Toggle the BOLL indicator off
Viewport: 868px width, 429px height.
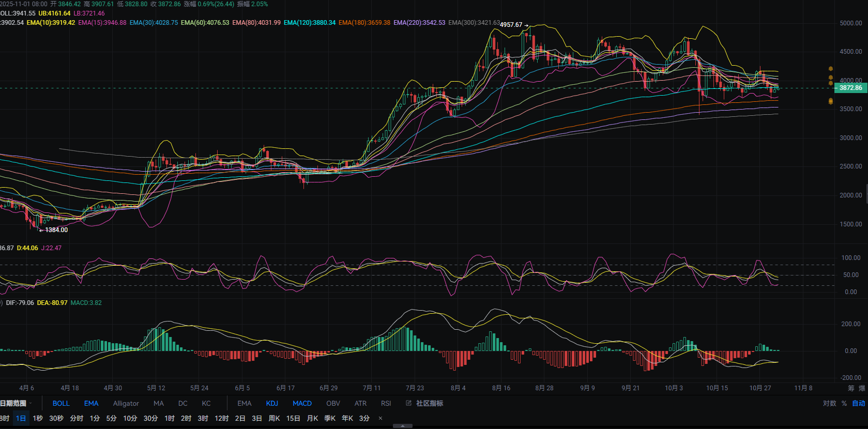(x=61, y=403)
